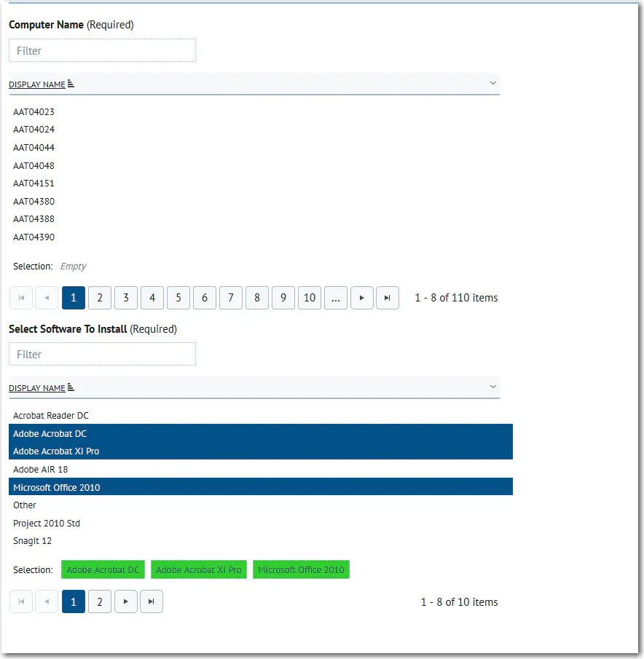Open page 1 of computer list
Viewport: 644px width, 659px height.
[74, 298]
